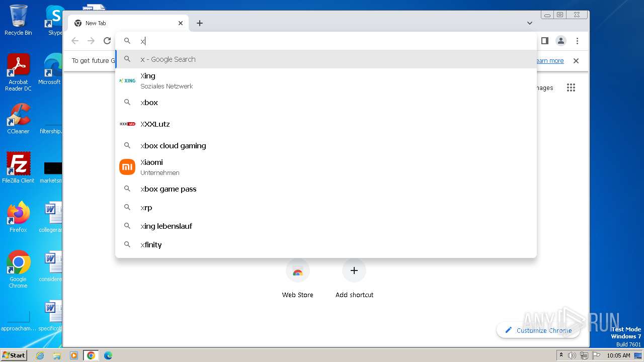Go forward using the forward arrow
Image resolution: width=644 pixels, height=362 pixels.
tap(91, 41)
